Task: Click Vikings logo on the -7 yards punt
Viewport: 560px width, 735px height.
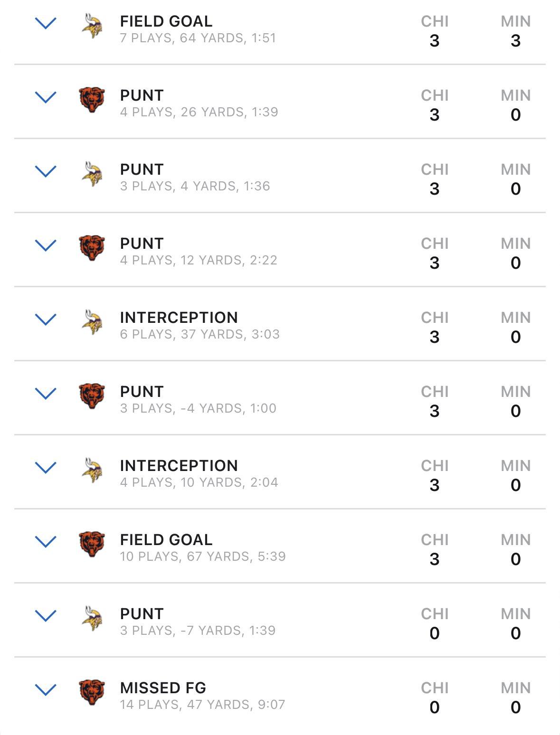Action: pyautogui.click(x=92, y=619)
